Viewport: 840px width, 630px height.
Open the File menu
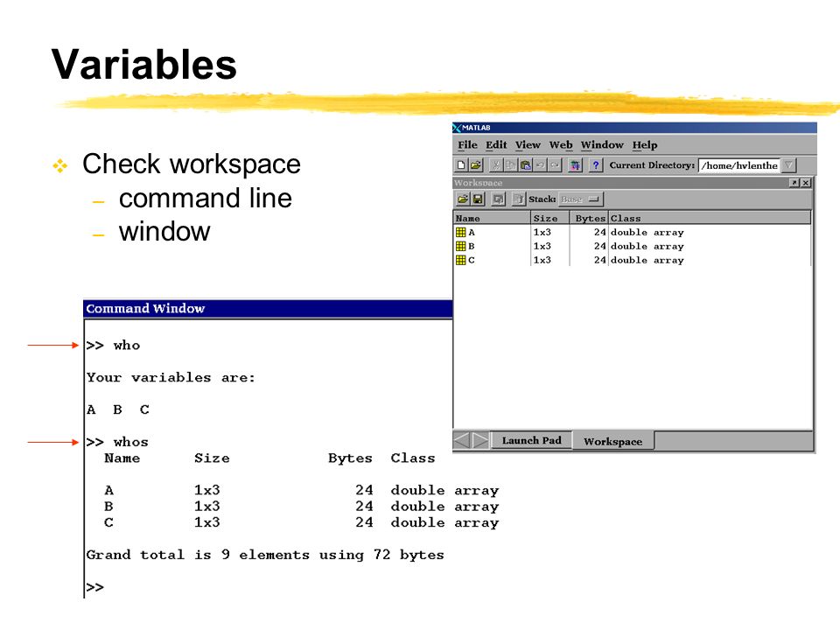(x=467, y=144)
